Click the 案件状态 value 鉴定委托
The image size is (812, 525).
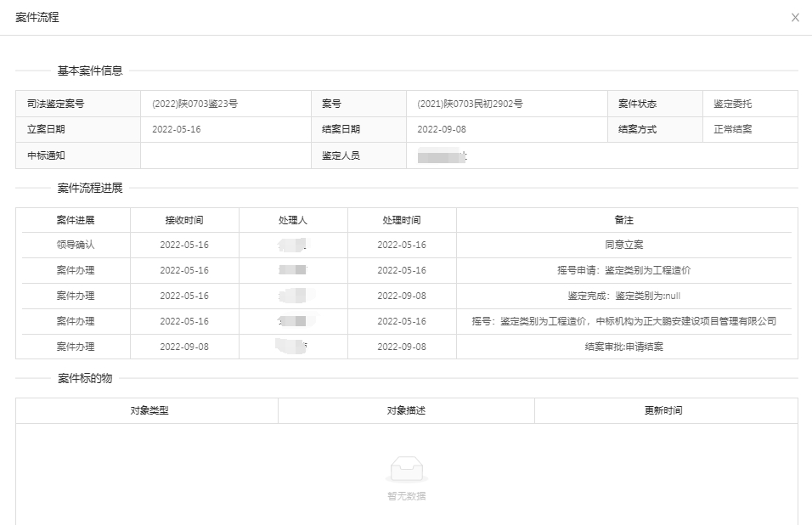[x=732, y=104]
